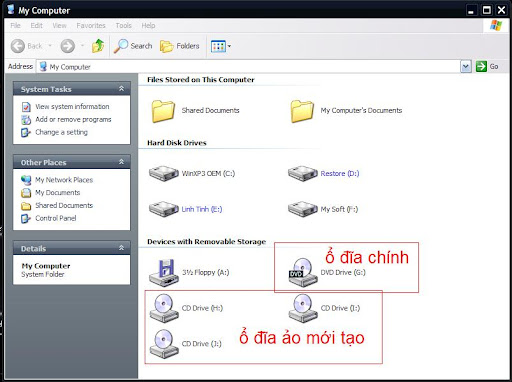Open the Help menu
The width and height of the screenshot is (512, 382).
tap(148, 25)
